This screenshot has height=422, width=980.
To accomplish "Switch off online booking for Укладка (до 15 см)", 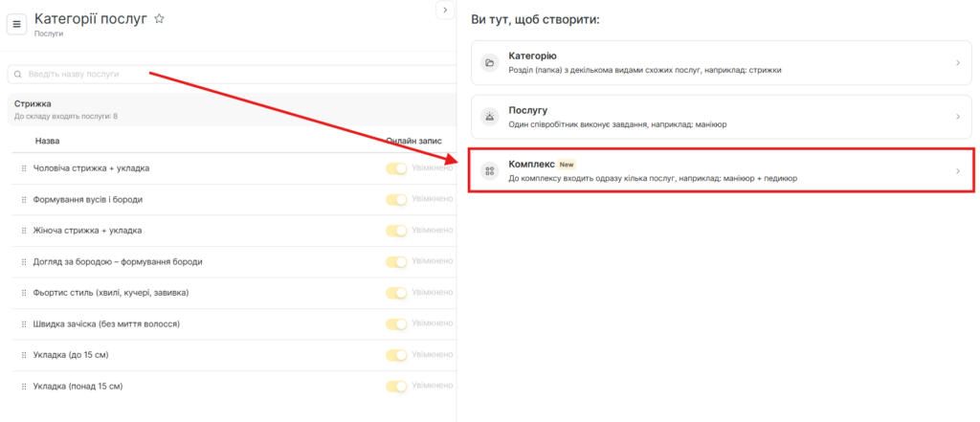I will (396, 355).
